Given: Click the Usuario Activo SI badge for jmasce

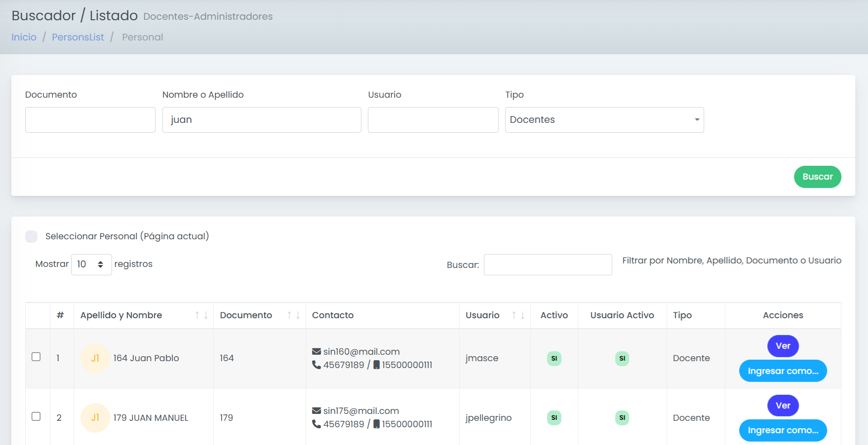Looking at the screenshot, I should 622,359.
